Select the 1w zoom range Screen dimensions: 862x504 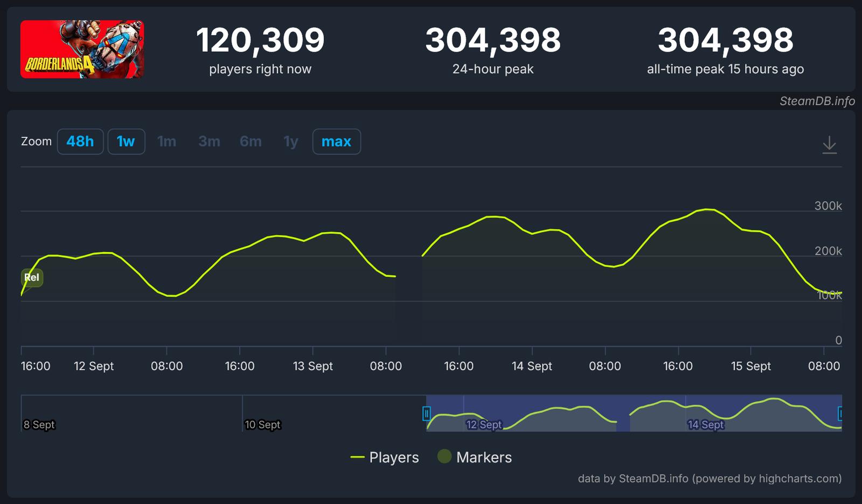tap(126, 142)
